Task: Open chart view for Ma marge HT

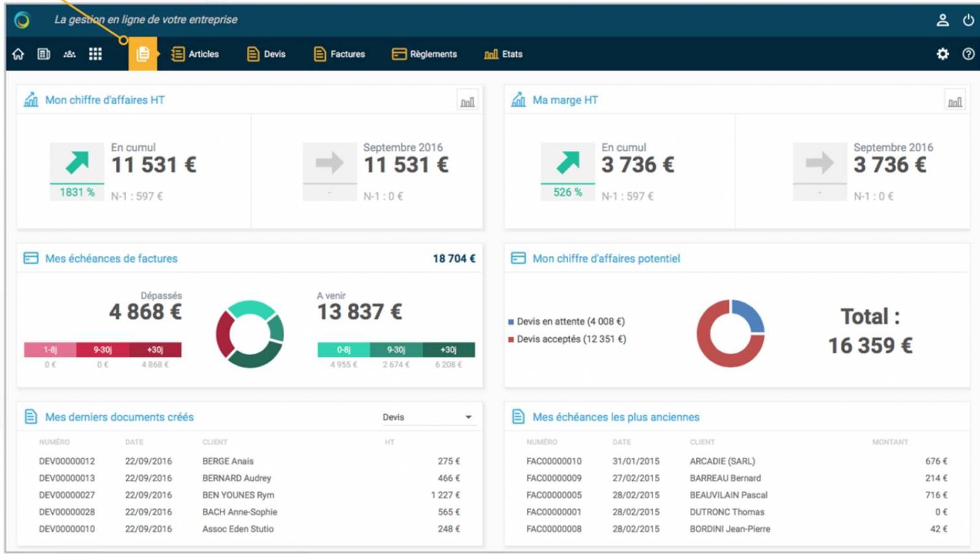Action: click(x=955, y=101)
